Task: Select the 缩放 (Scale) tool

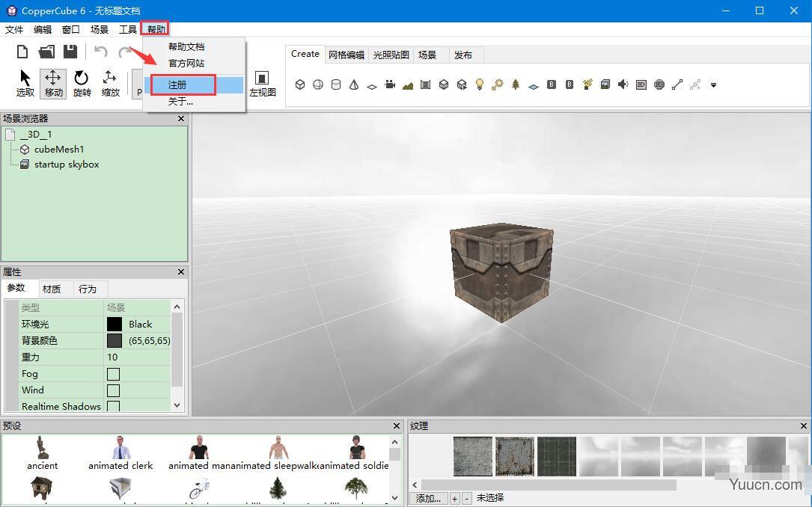Action: [x=111, y=83]
